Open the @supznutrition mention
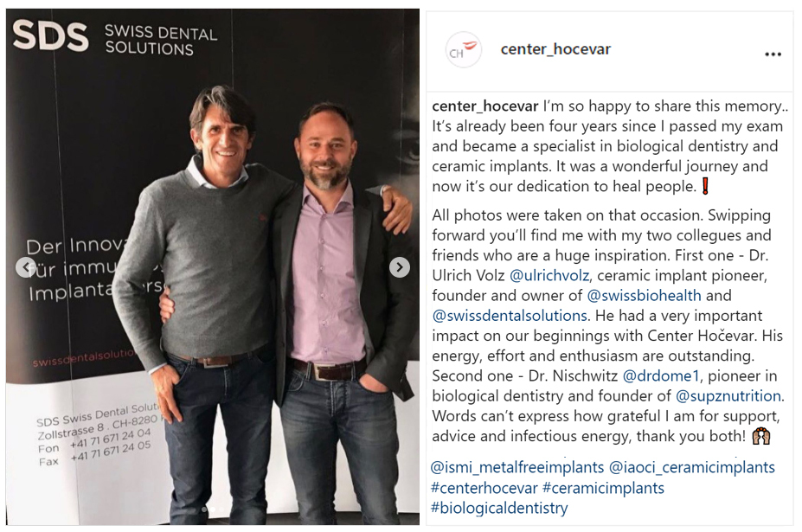 click(728, 396)
